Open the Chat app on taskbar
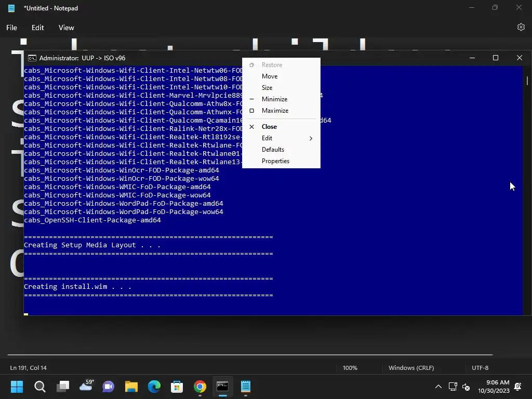The image size is (532, 399). pyautogui.click(x=108, y=387)
